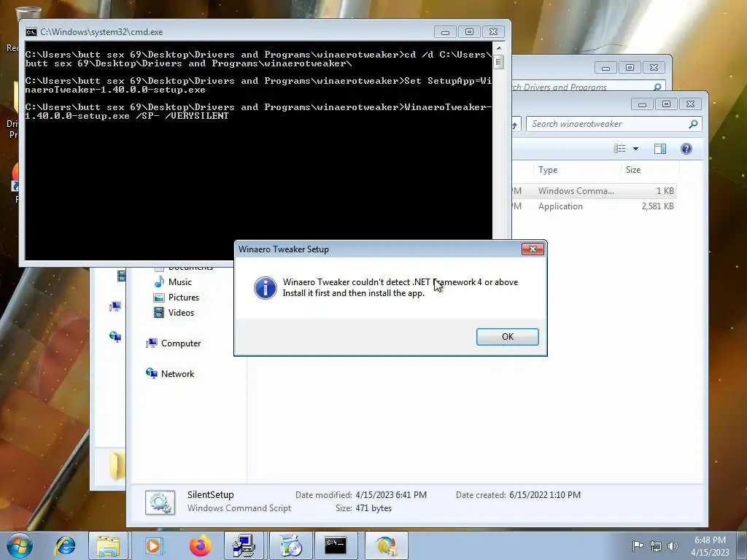Open network status tray icon
This screenshot has height=560, width=747.
click(x=656, y=546)
